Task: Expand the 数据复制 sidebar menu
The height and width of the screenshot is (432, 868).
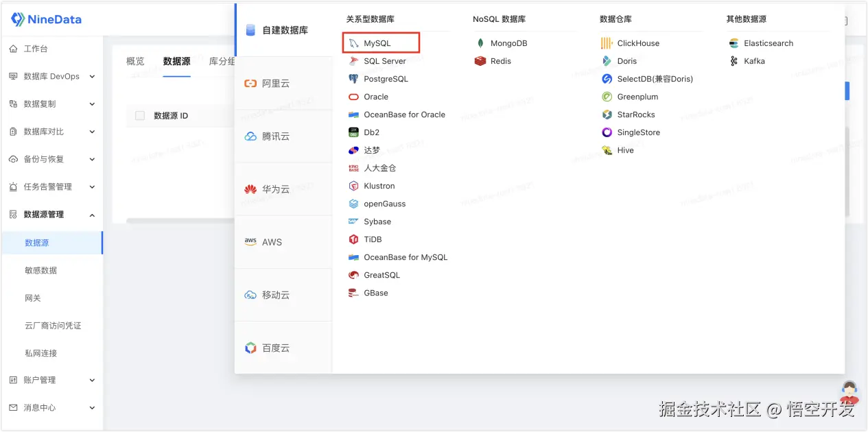Action: [x=52, y=104]
